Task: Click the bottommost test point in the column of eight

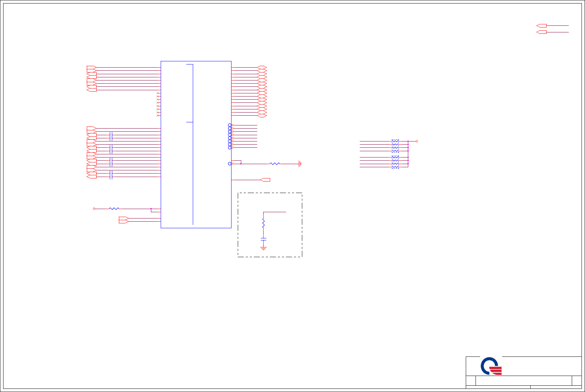Action: click(x=229, y=148)
